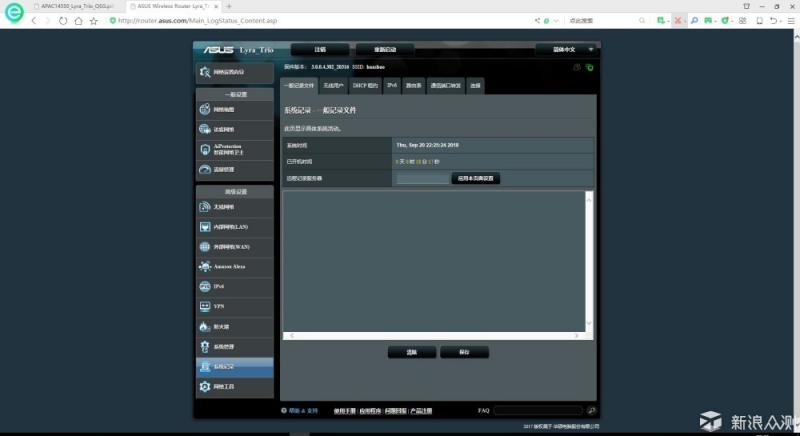Click the Clear log button
Screen dimensions: 800x436
click(x=412, y=352)
